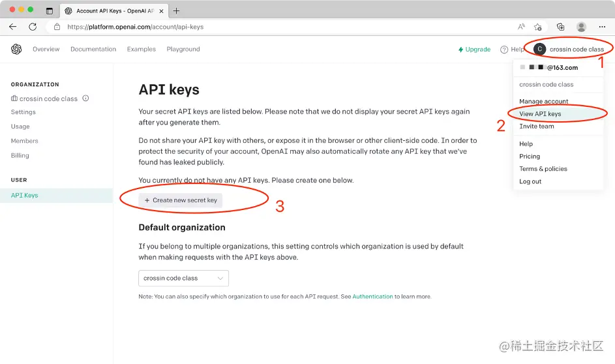Click the read aloud icon in address bar
Screen dimensions: 615x364
521,27
